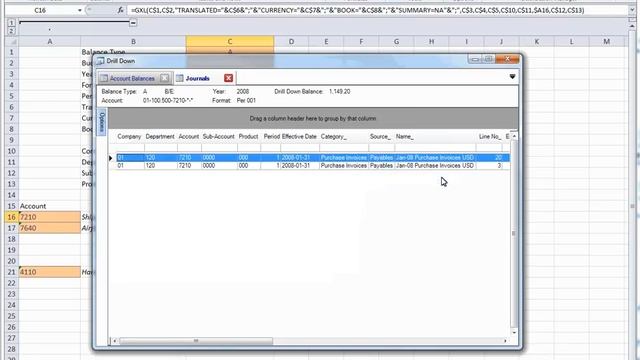Viewport: 640px width, 360px height.
Task: Select row 16 header
Action: click(11, 217)
